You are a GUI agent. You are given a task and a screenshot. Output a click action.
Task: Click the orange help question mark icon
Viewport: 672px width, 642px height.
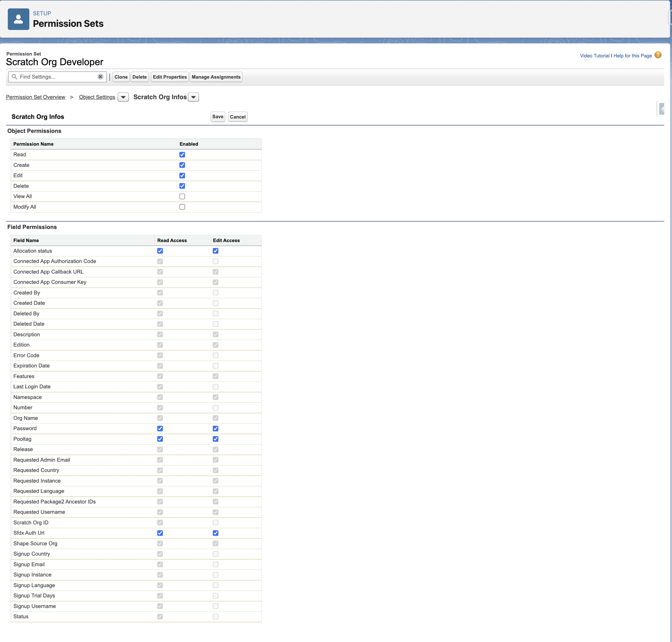click(658, 55)
